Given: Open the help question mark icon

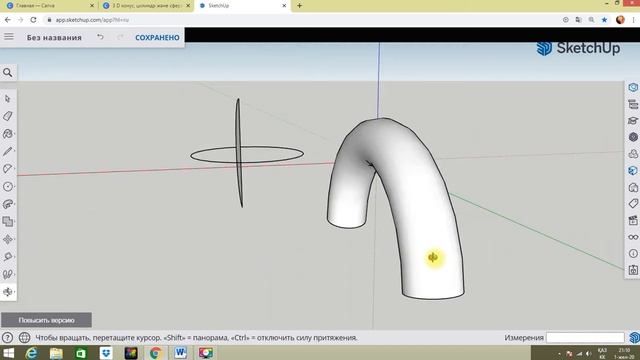Looking at the screenshot, I should tap(7, 338).
